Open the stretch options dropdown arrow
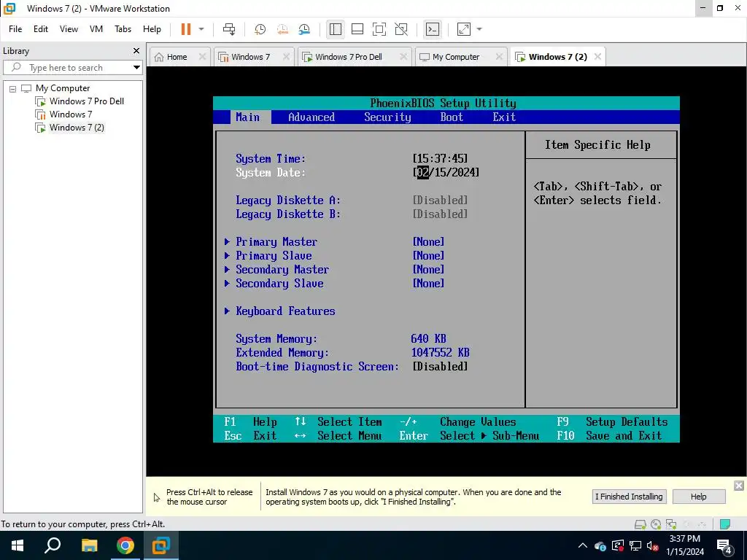The width and height of the screenshot is (747, 560). click(x=479, y=29)
